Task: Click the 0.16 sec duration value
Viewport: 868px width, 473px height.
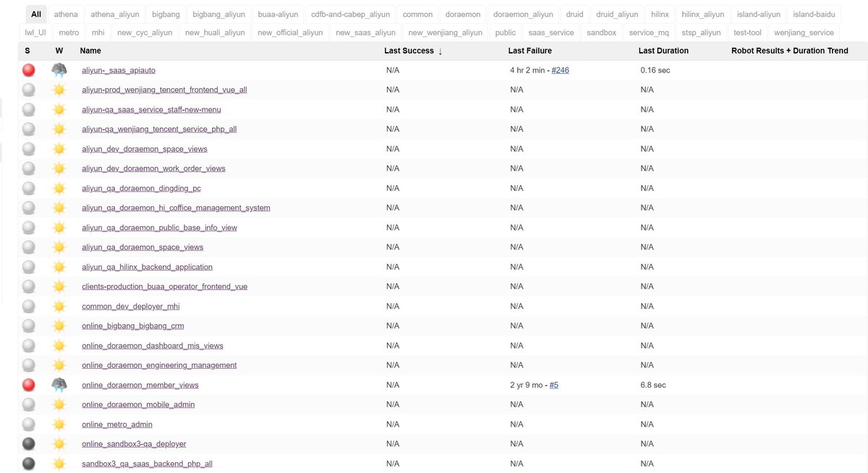Action: point(656,70)
